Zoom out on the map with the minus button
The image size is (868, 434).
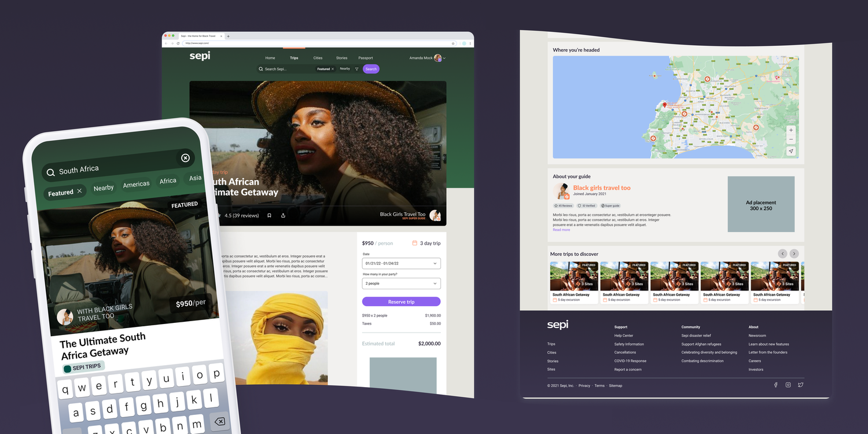791,139
